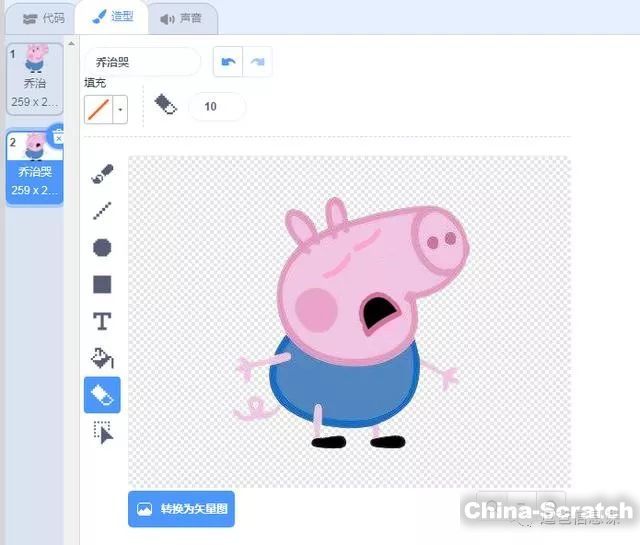This screenshot has height=545, width=640.
Task: Click the eraser size field showing 10
Action: 216,106
